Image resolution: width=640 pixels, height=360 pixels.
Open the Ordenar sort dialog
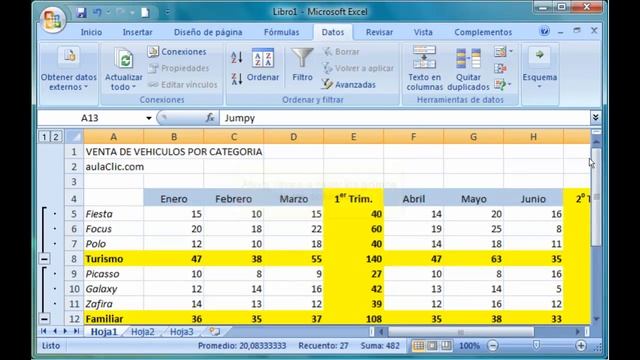(263, 65)
